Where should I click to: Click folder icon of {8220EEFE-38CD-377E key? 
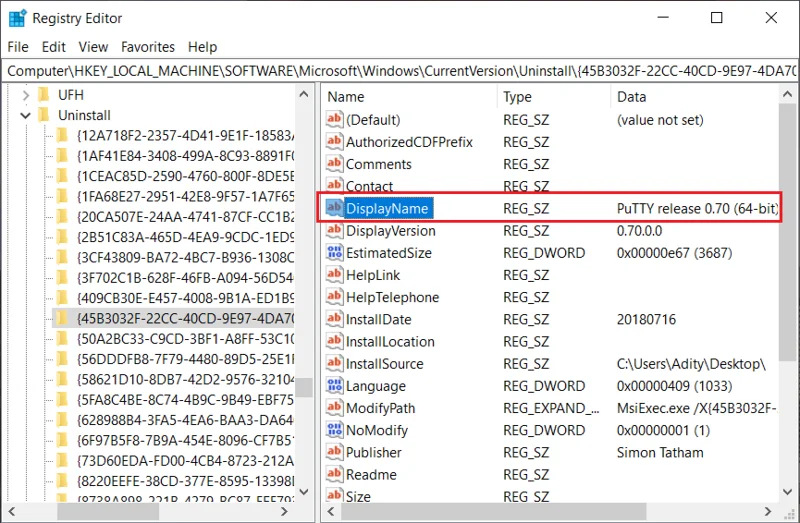point(62,481)
